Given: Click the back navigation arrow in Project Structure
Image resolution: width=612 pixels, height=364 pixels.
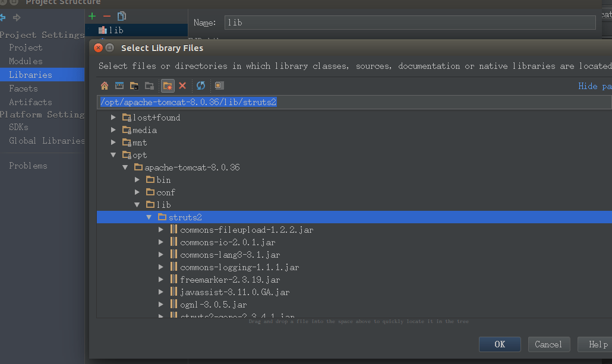Looking at the screenshot, I should pos(3,18).
